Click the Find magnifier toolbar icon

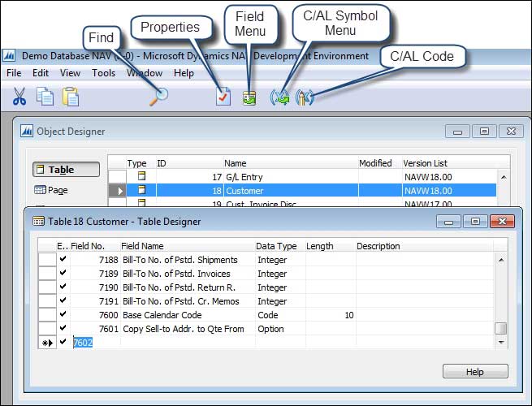[158, 97]
